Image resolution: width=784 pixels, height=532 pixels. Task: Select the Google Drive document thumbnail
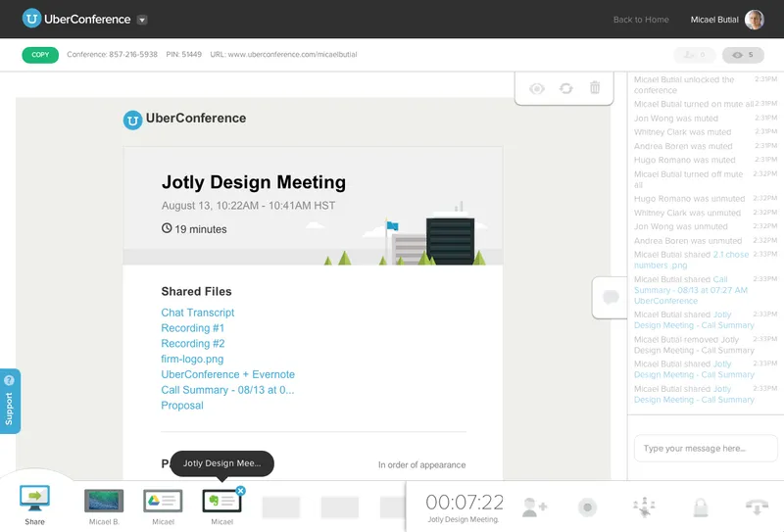[x=163, y=501]
